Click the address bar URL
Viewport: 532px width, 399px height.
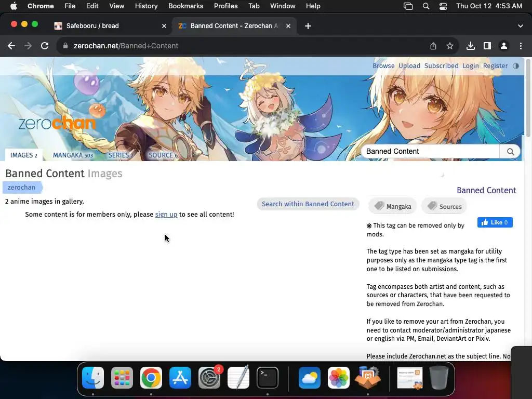(x=126, y=46)
